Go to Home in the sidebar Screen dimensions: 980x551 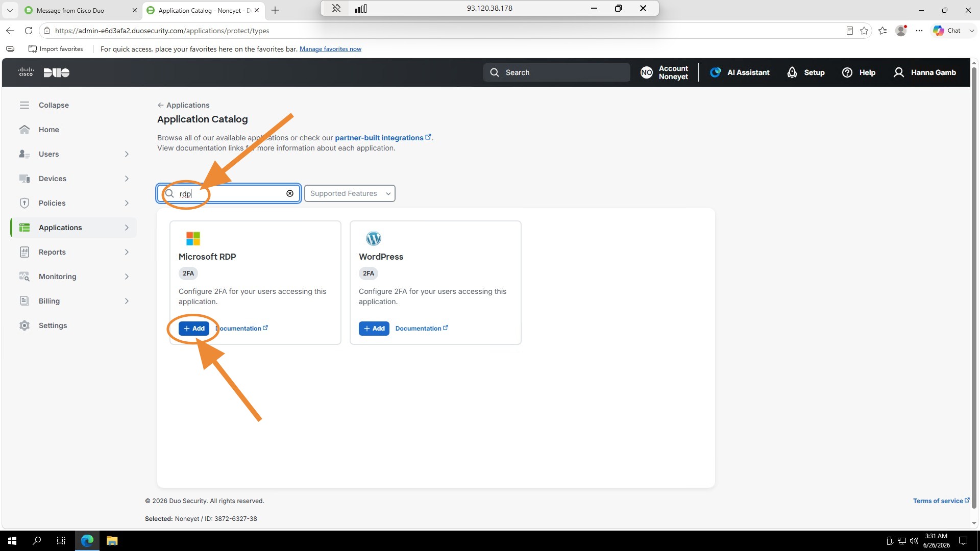point(48,130)
